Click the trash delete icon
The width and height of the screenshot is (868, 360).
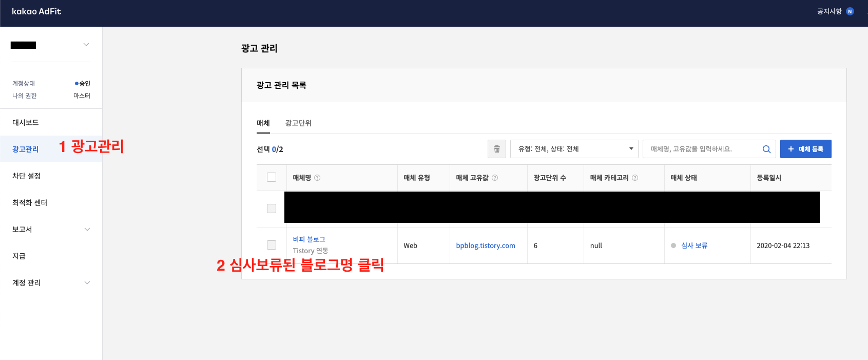(x=497, y=149)
